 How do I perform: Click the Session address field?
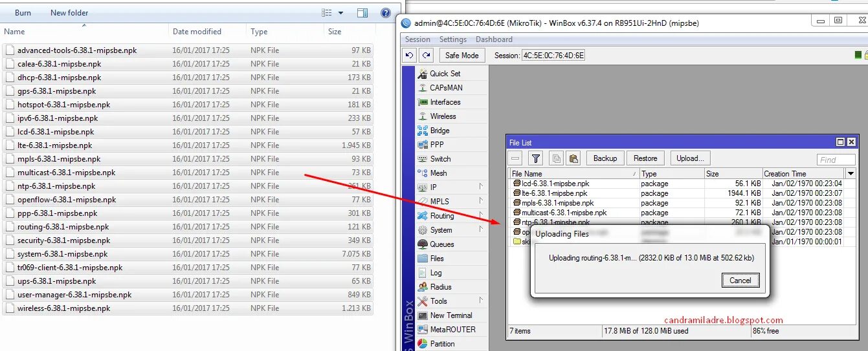(x=553, y=56)
